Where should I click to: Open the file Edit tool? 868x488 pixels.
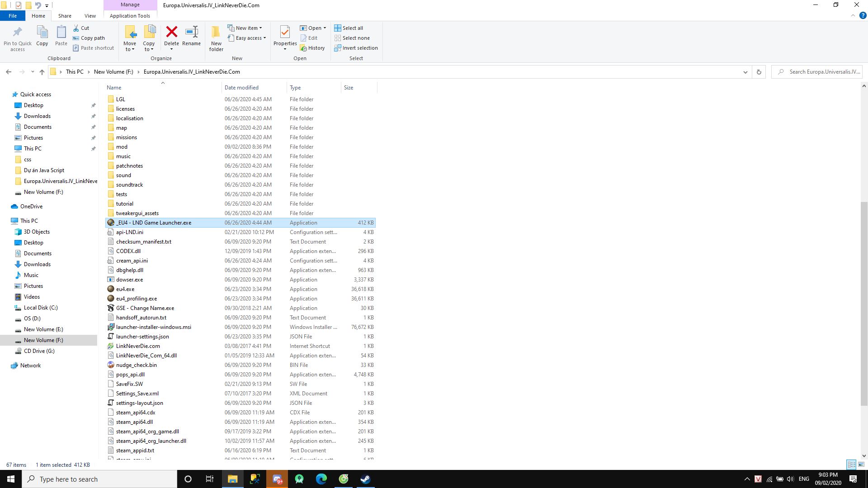(x=310, y=38)
